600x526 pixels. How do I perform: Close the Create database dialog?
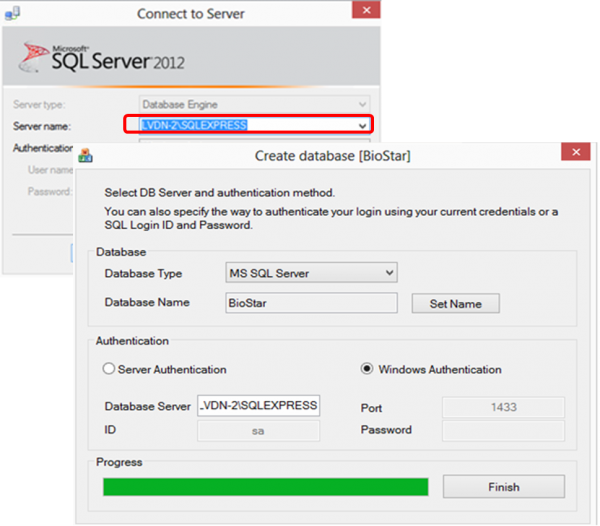pyautogui.click(x=573, y=154)
